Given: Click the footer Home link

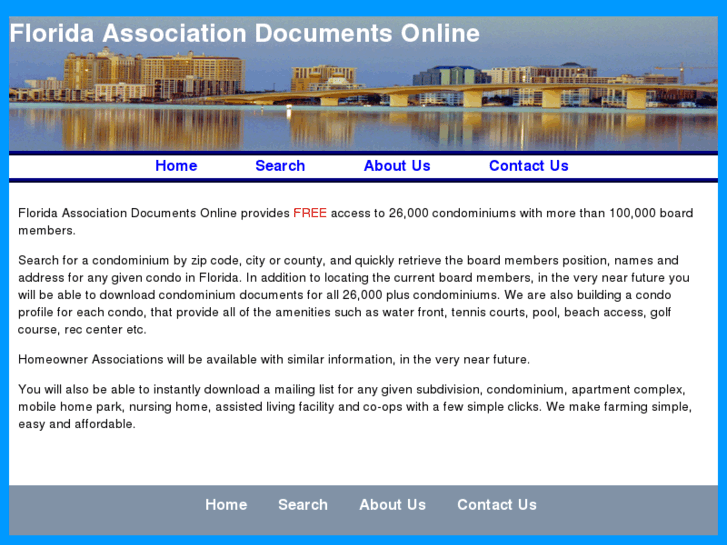Looking at the screenshot, I should coord(226,505).
